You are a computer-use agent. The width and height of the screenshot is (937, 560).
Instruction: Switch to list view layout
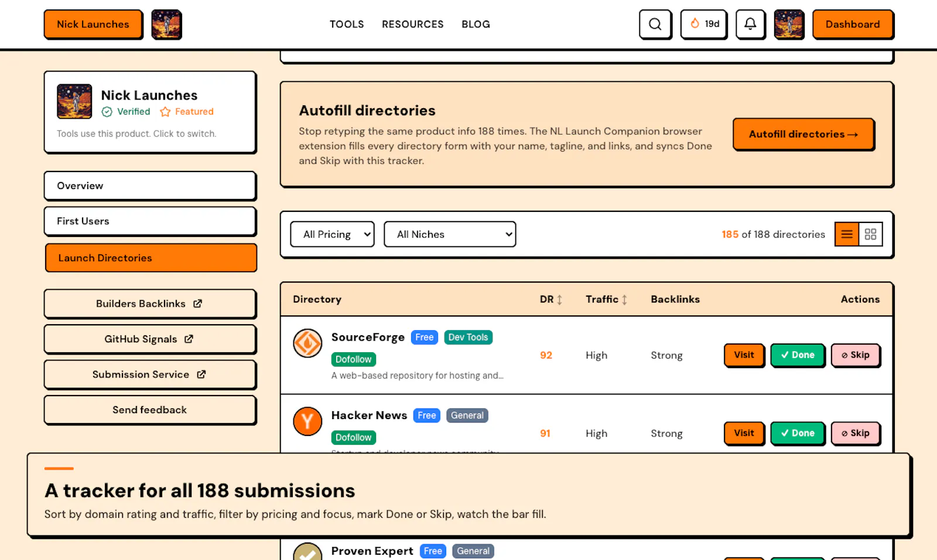pos(847,234)
